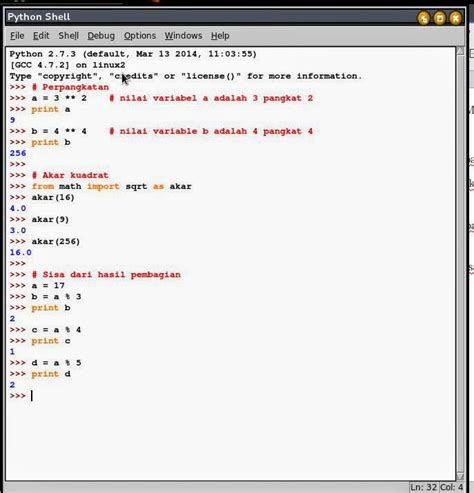Click the maximize icon in title bar

pyautogui.click(x=440, y=18)
